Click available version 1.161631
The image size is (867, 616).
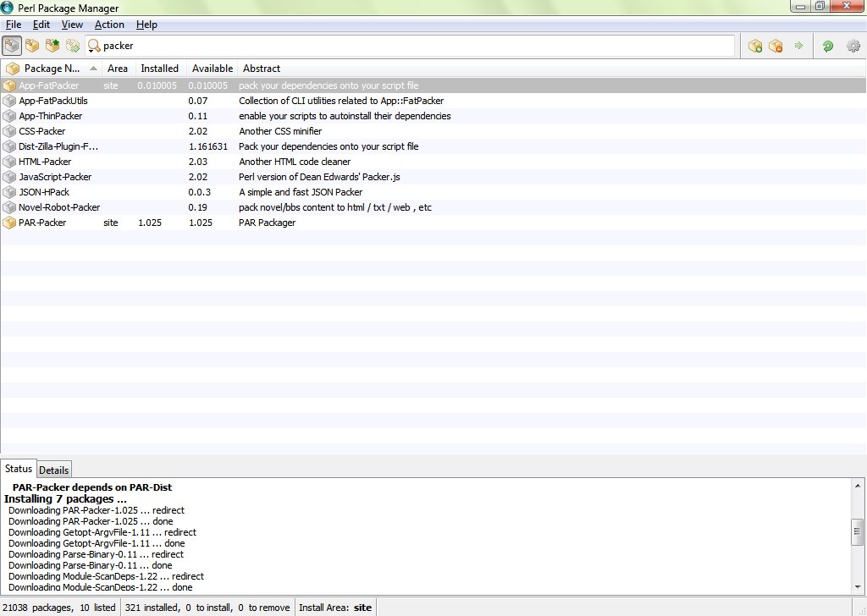coord(208,146)
